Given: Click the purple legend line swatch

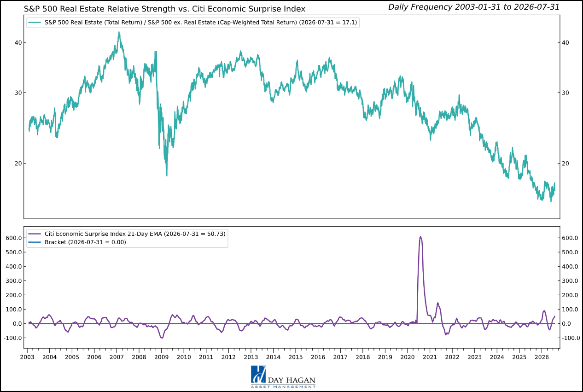Looking at the screenshot, I should point(35,234).
